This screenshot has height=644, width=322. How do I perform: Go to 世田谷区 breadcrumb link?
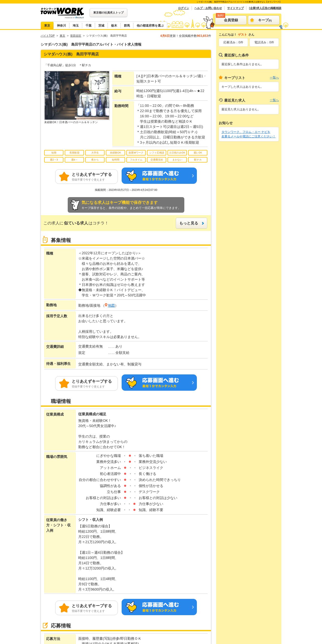click(x=76, y=36)
